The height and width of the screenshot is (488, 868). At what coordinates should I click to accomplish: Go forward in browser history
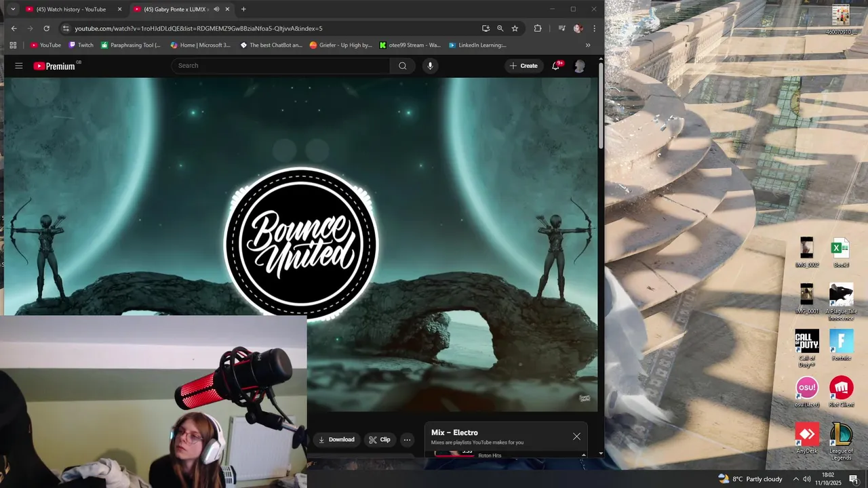tap(30, 28)
